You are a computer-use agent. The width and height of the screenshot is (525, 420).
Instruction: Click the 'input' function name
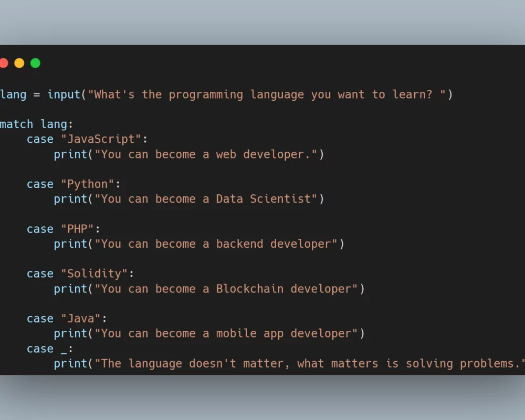[x=64, y=95]
